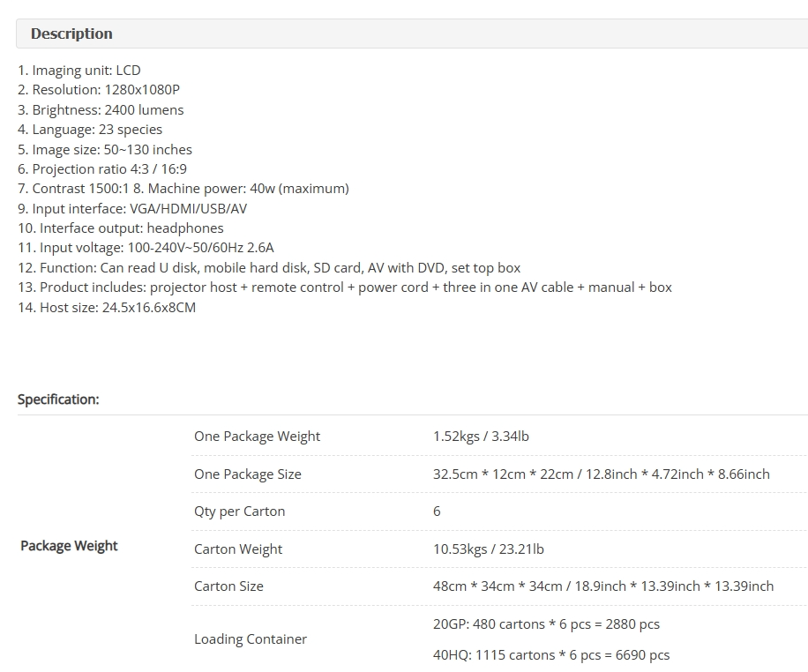Click the Input interface VGA/HDMI/USB/AV line
Screen dimensions: 808x672
point(132,209)
